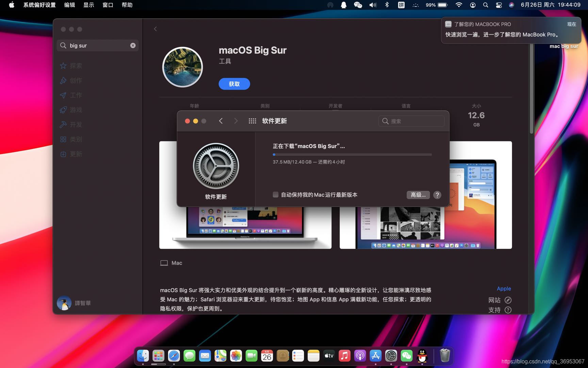Click the App Store vertical scrollbar

click(532, 89)
